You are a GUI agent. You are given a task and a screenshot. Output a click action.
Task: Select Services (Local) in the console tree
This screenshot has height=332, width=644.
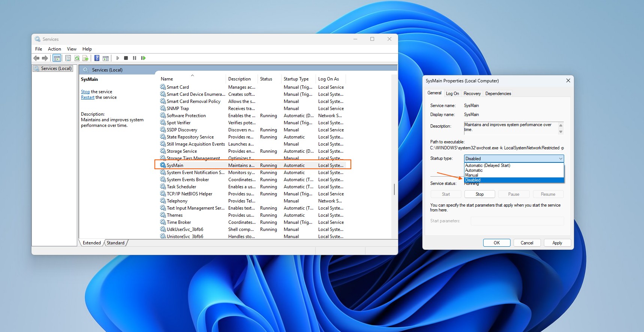52,68
